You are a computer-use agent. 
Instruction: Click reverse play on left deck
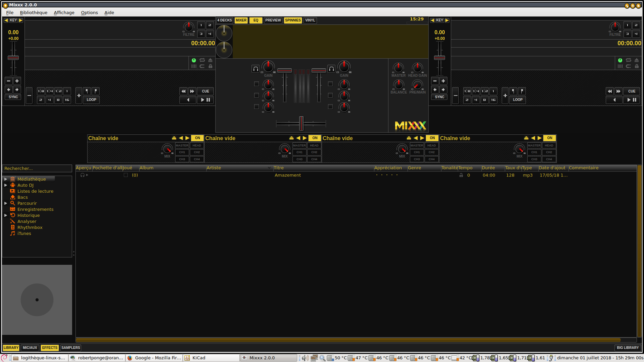187,100
